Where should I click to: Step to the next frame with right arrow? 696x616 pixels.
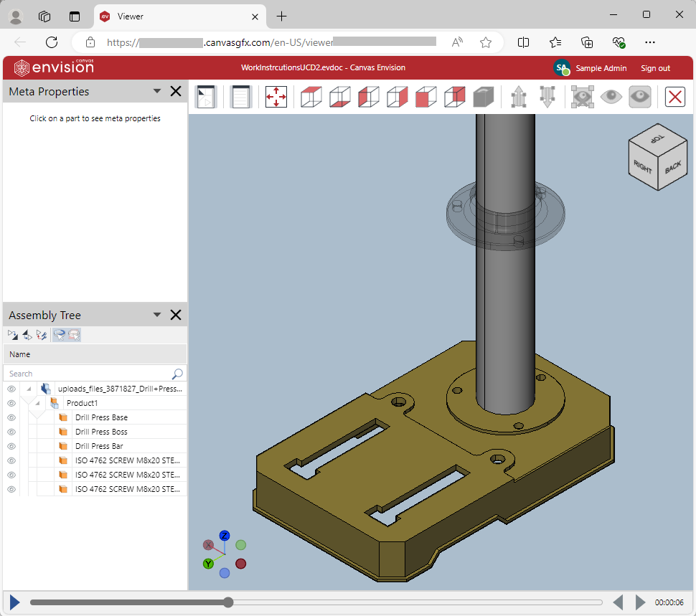pyautogui.click(x=640, y=602)
